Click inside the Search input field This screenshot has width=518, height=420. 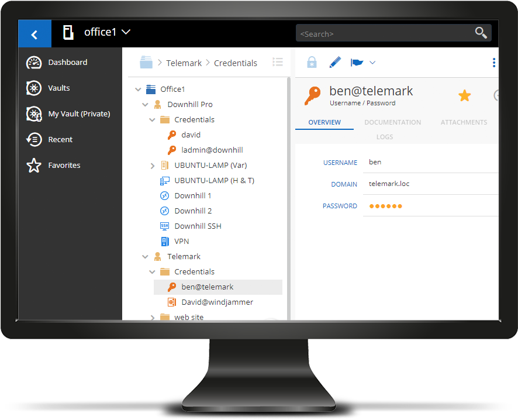coord(383,34)
